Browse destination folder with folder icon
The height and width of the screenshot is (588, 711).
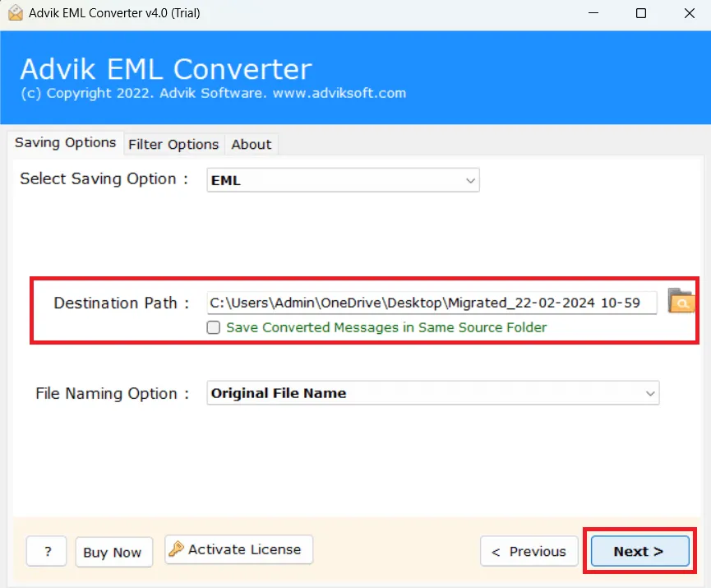[680, 301]
